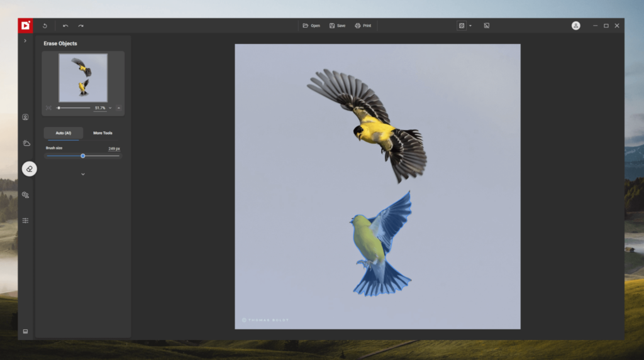Toggle the before/after compare view
The image size is (644, 360).
point(462,26)
